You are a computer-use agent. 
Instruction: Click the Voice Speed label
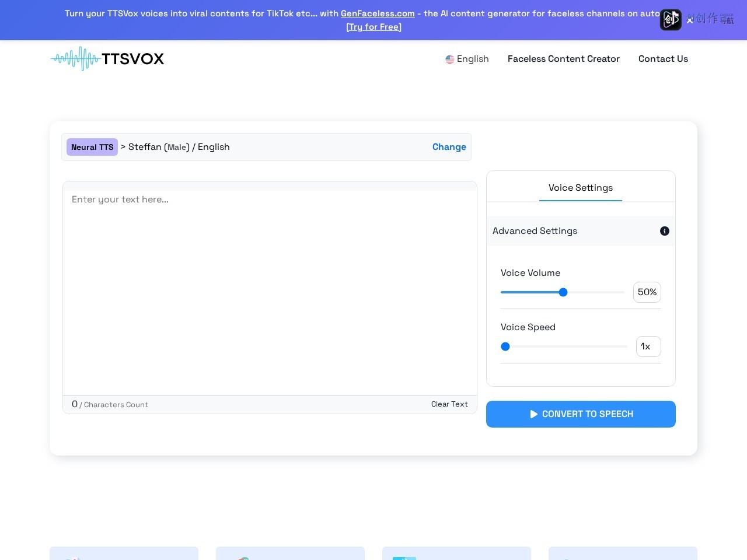point(528,327)
